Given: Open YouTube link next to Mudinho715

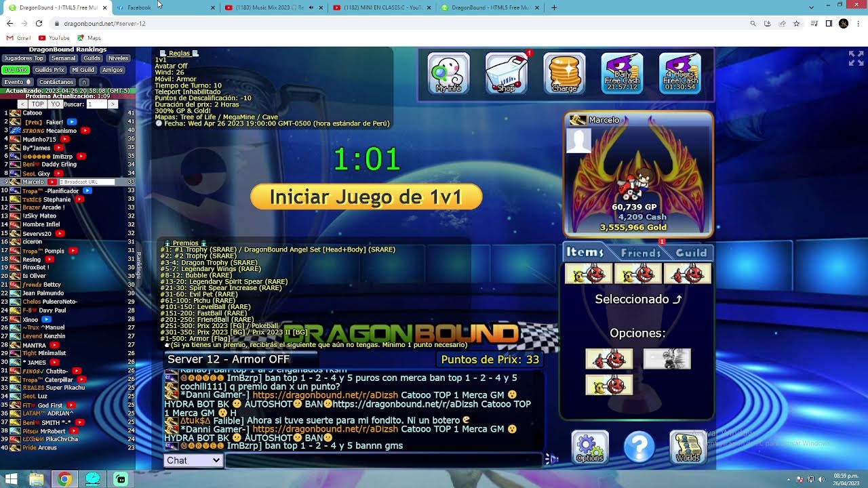Looking at the screenshot, I should [x=64, y=139].
